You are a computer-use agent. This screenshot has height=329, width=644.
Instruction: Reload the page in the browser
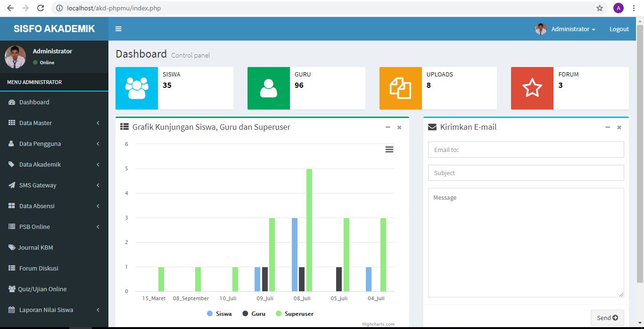pyautogui.click(x=41, y=8)
